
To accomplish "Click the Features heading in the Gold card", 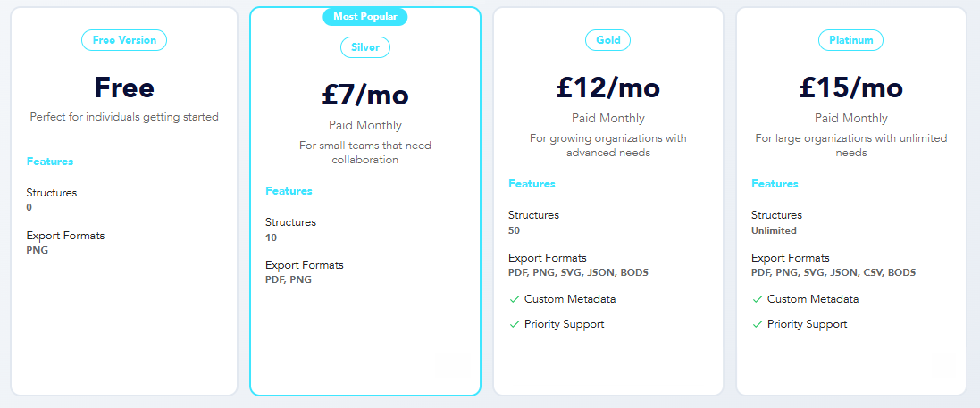I will point(532,184).
